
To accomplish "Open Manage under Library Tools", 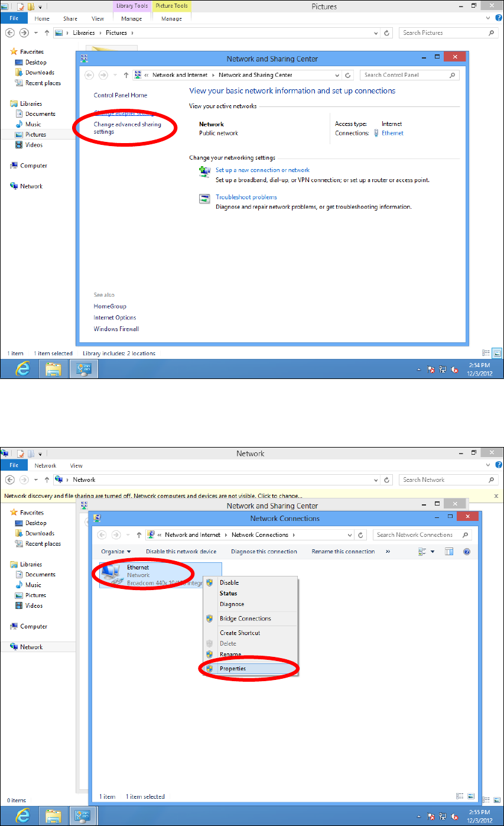I will tap(131, 19).
